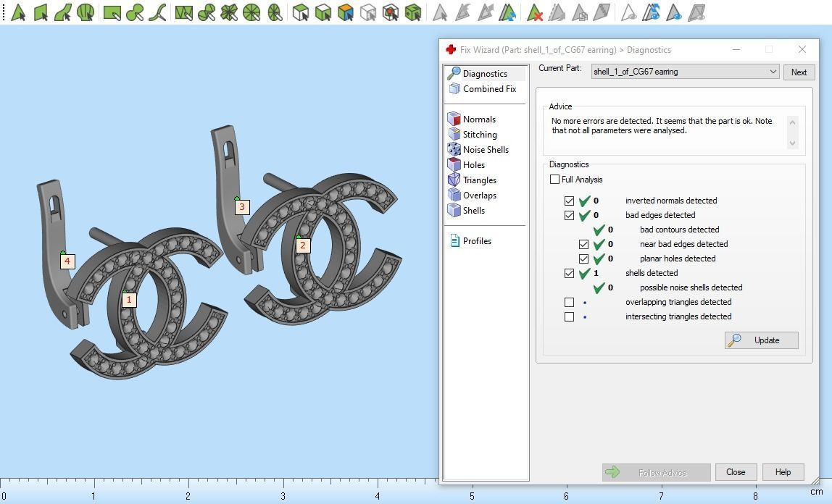The width and height of the screenshot is (832, 504).
Task: Click part label 3 on the clasp
Action: [242, 206]
